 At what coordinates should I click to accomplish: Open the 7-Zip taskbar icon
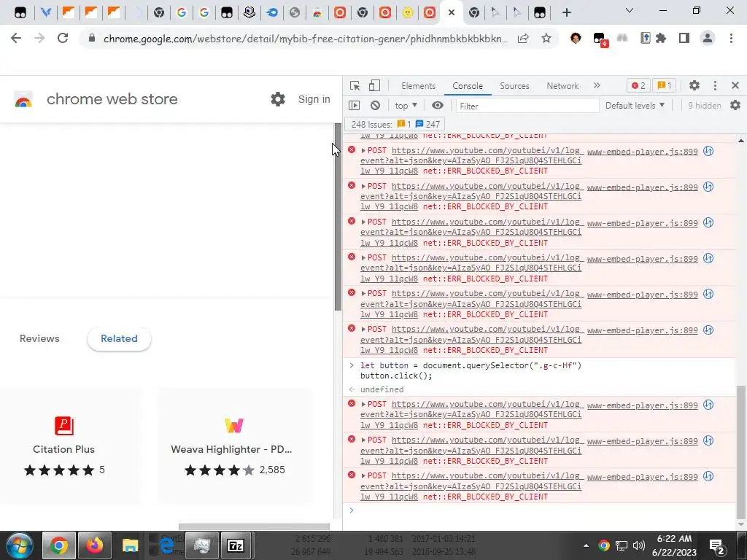(x=236, y=545)
